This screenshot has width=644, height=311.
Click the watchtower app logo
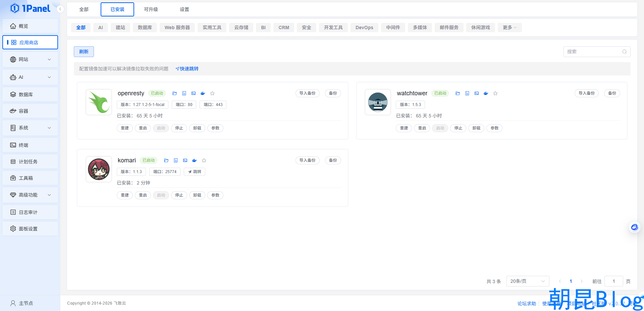(378, 102)
